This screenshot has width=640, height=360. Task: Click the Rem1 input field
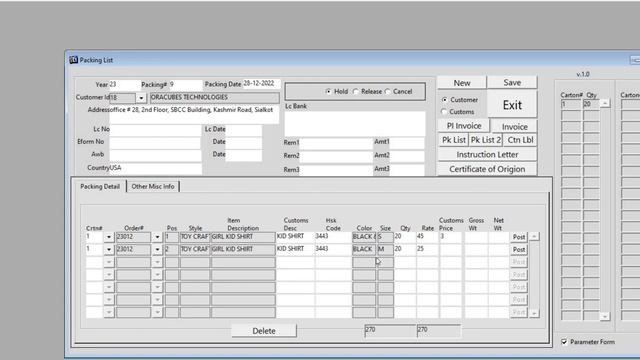pos(336,143)
